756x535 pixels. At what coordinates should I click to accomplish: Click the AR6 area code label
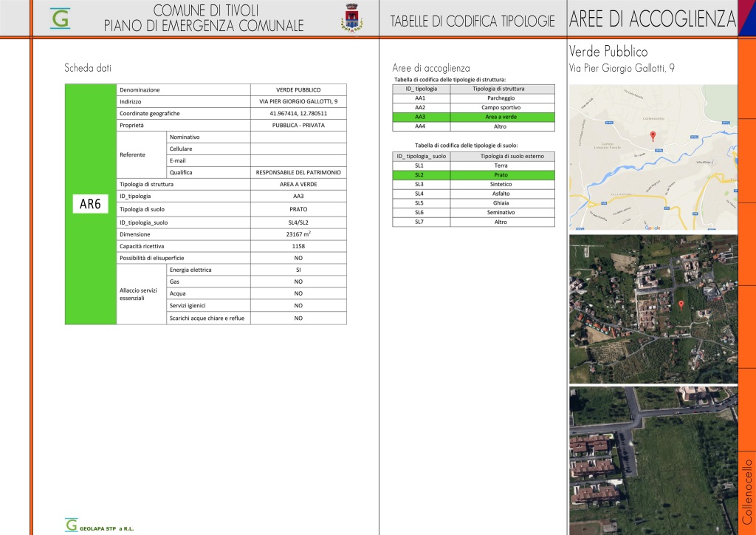90,204
